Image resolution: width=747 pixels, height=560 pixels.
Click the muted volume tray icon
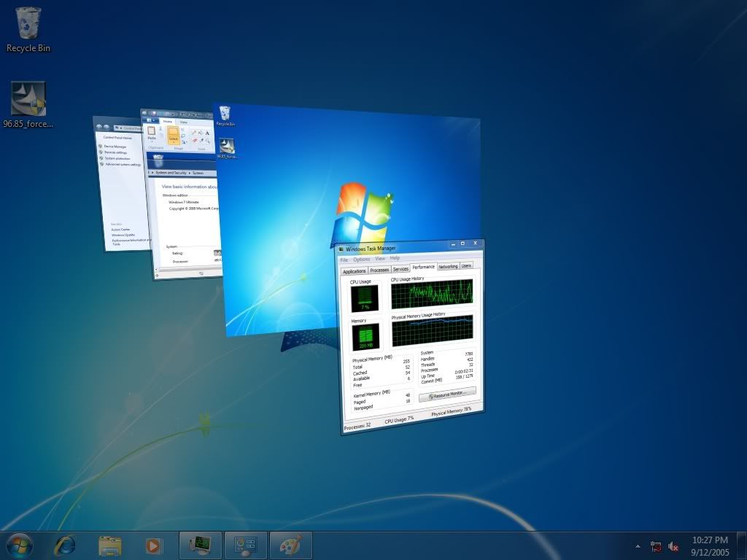673,545
